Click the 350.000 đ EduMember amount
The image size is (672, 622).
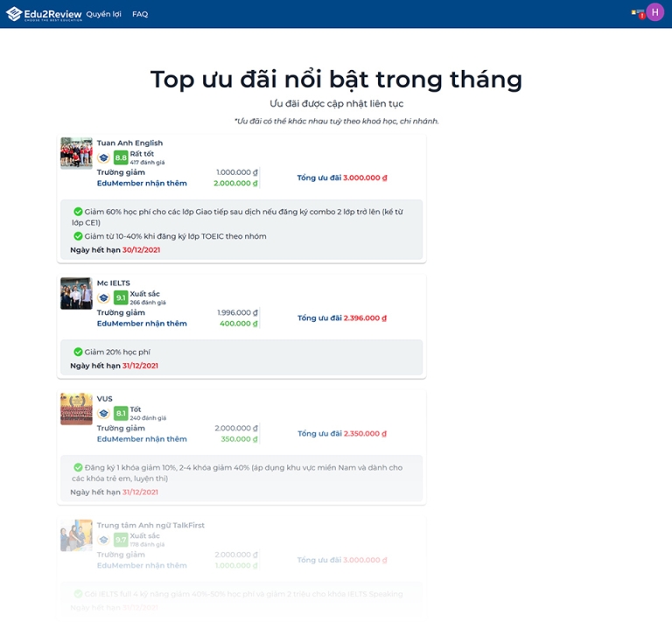point(239,439)
